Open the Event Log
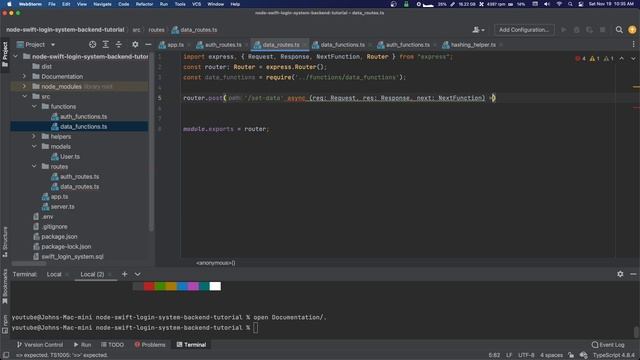Viewport: 640px width, 360px height. pyautogui.click(x=608, y=345)
